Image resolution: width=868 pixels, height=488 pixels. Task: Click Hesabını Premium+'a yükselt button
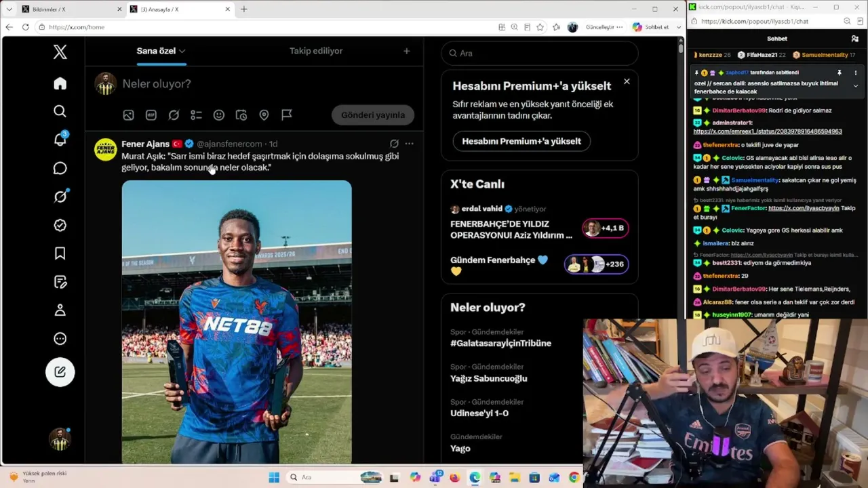click(521, 141)
